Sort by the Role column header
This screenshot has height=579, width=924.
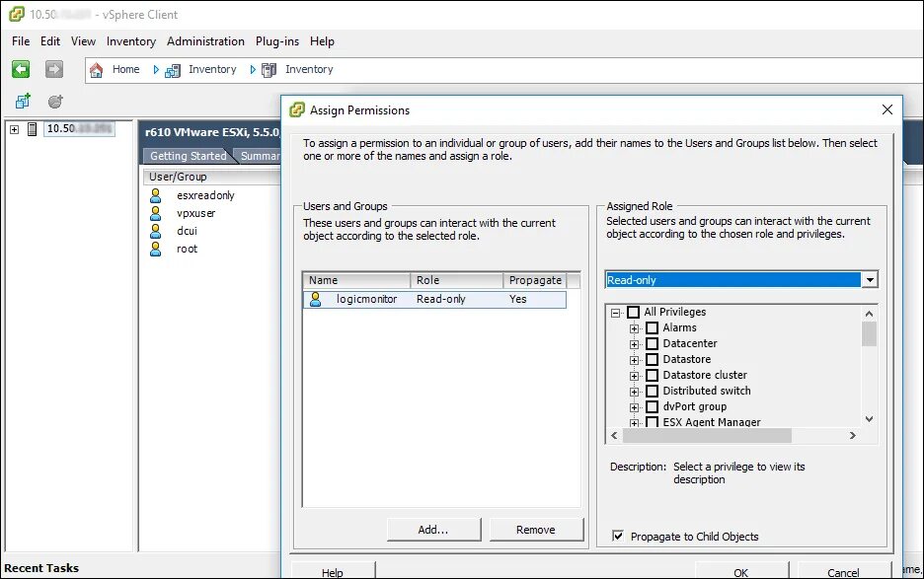coord(457,280)
